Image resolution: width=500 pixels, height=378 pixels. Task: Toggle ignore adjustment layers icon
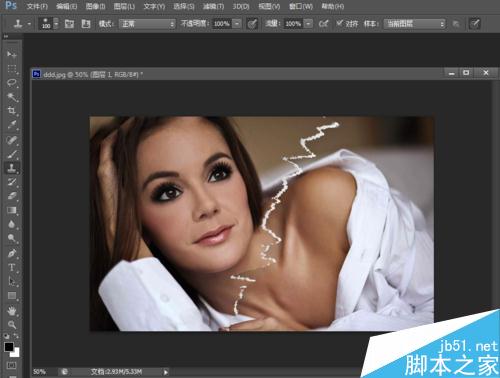pyautogui.click(x=456, y=24)
